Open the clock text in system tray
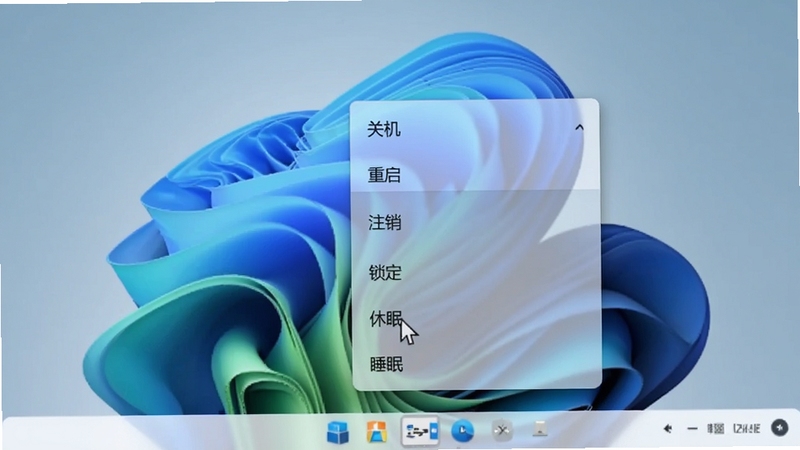800x450 pixels. [746, 429]
